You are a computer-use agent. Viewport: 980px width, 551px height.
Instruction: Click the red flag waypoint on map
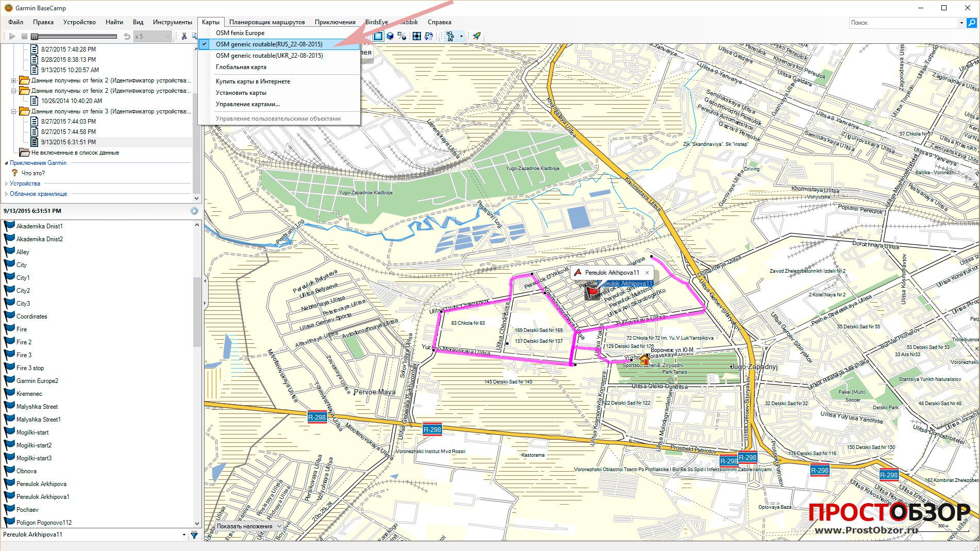593,292
